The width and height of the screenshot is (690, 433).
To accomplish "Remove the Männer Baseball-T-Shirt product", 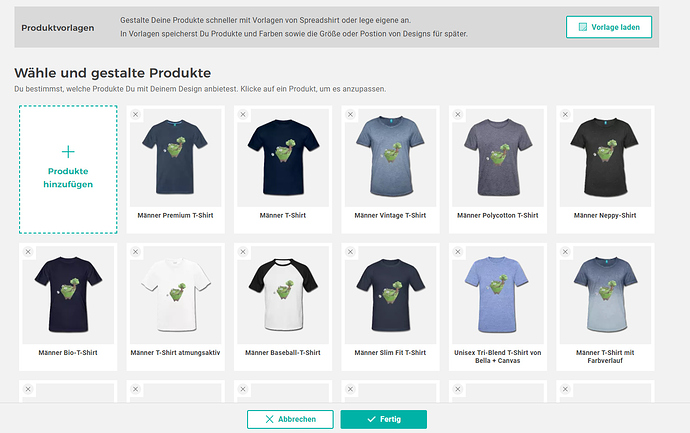I will (x=243, y=251).
